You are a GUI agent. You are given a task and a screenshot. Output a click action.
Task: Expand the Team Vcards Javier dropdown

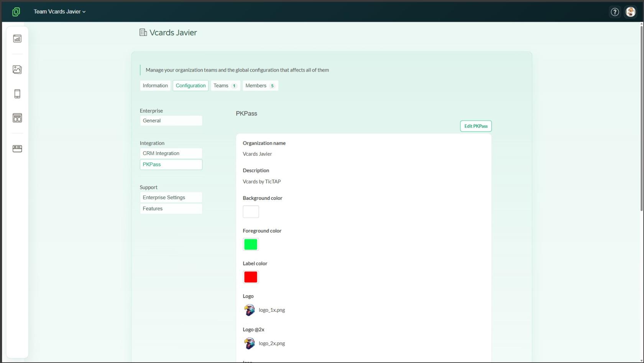pos(59,11)
